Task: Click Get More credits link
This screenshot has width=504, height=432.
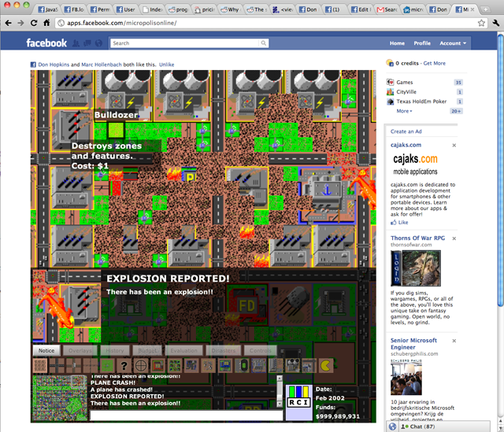Action: pos(434,63)
